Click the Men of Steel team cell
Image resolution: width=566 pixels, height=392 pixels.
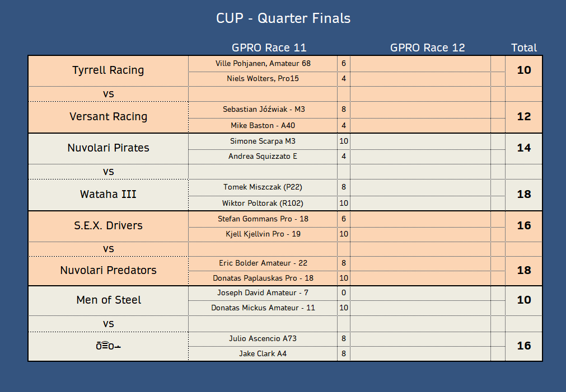pos(108,300)
